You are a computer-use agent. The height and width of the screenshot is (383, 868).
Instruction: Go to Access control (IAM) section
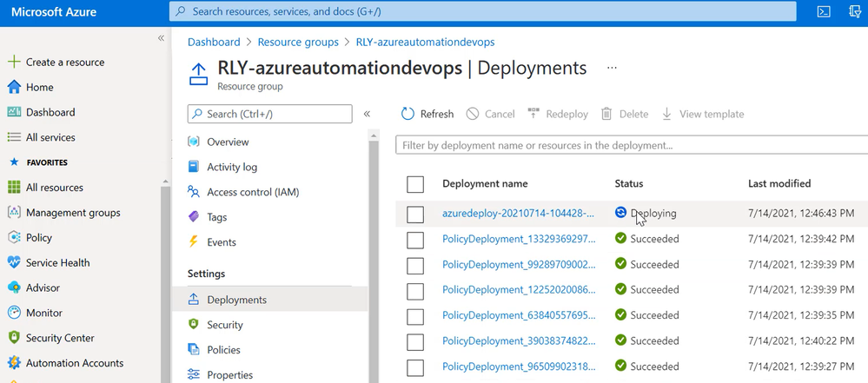pyautogui.click(x=253, y=192)
